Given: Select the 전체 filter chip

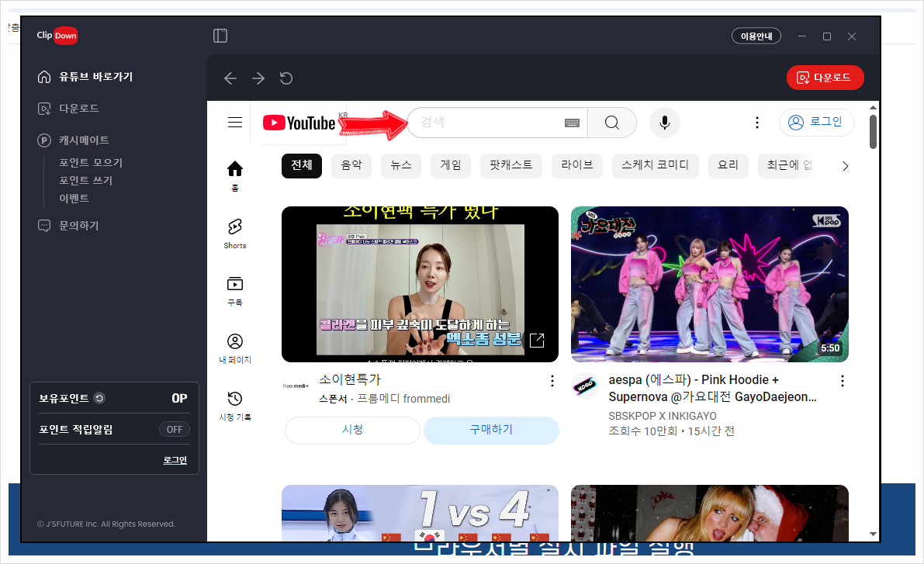Looking at the screenshot, I should point(302,165).
